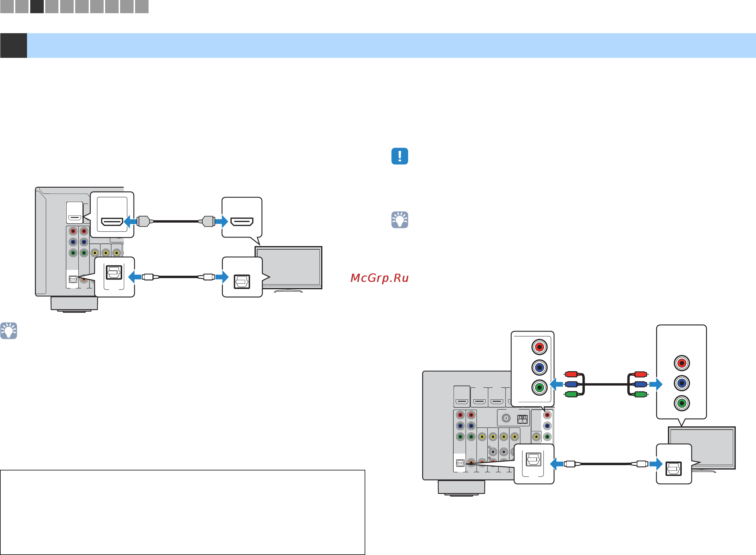Click the blue component jack in the TV callout
Screen dimensions: 756x555
(x=682, y=383)
